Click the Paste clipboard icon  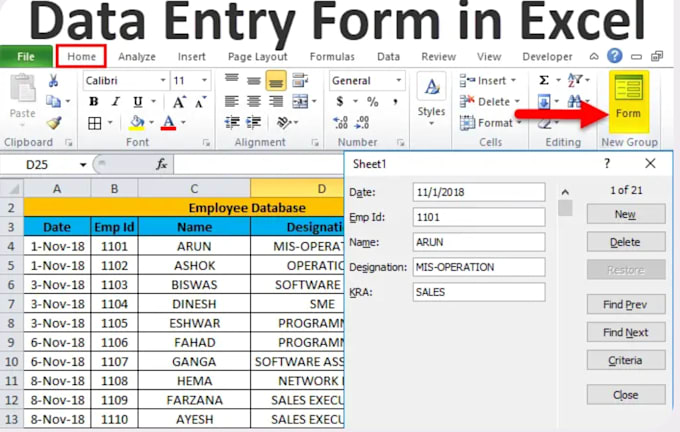click(22, 88)
